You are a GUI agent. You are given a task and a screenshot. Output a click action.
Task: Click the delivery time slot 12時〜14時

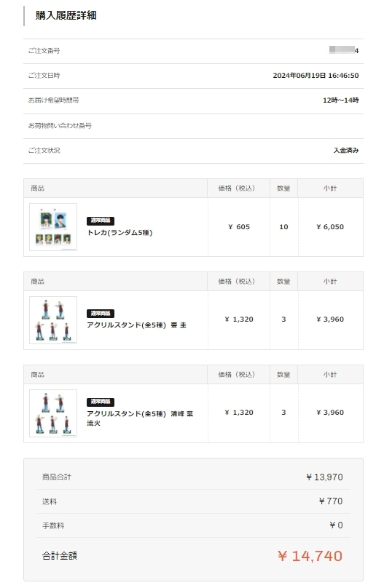tap(341, 100)
